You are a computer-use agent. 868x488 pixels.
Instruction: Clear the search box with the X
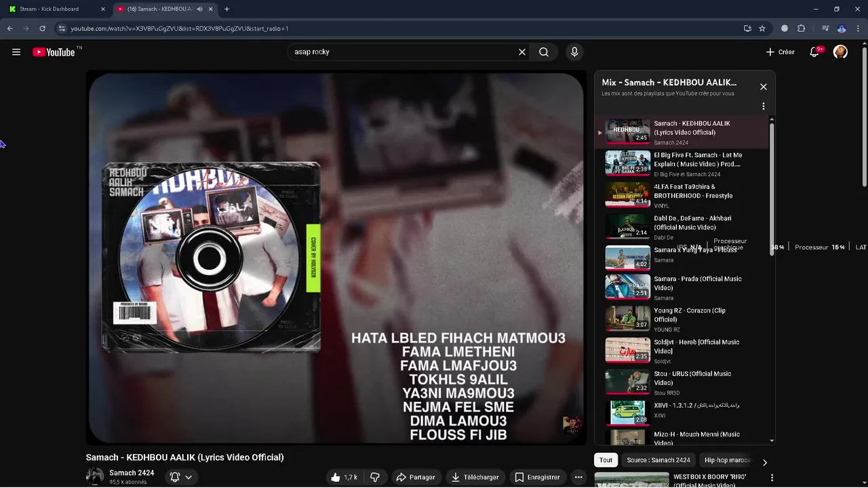(x=522, y=52)
